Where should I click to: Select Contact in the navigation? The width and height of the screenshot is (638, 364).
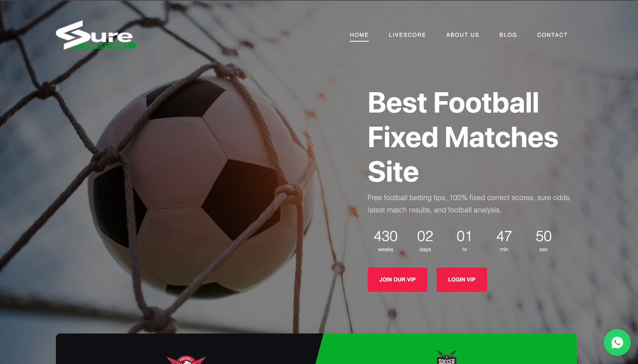552,35
